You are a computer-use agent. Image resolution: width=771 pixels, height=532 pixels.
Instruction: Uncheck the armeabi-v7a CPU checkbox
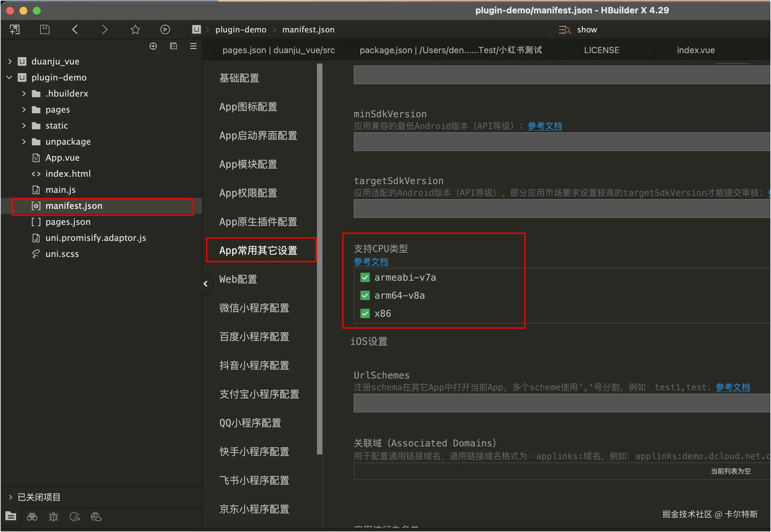365,277
